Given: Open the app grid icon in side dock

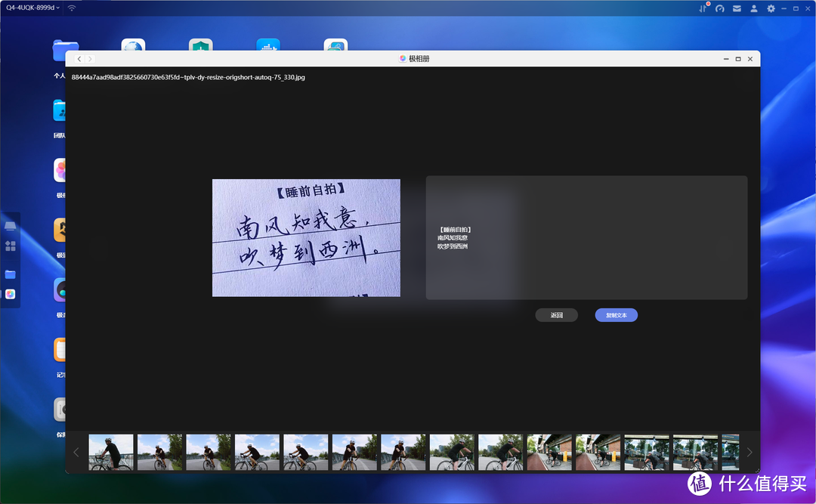Looking at the screenshot, I should (11, 246).
